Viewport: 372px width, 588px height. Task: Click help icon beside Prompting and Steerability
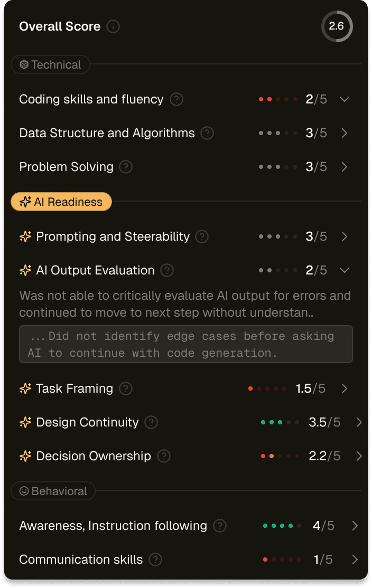pos(202,236)
